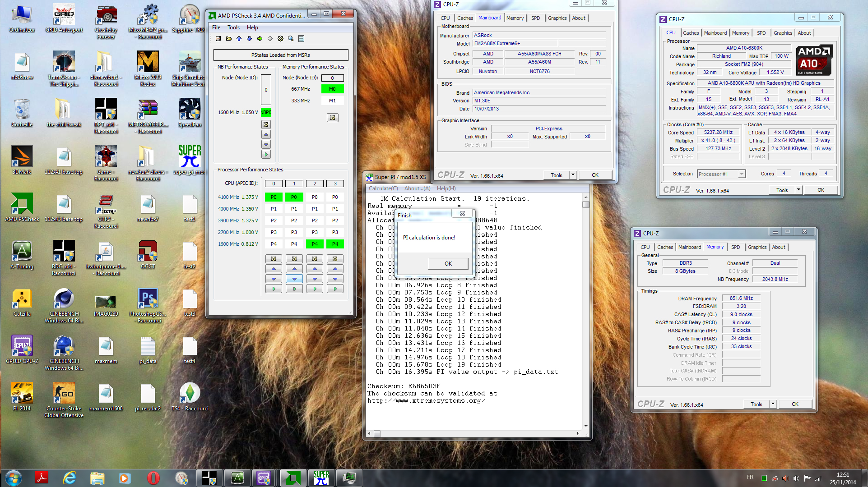The height and width of the screenshot is (487, 868).
Task: Click Super PI icon in the taskbar
Action: [x=321, y=478]
